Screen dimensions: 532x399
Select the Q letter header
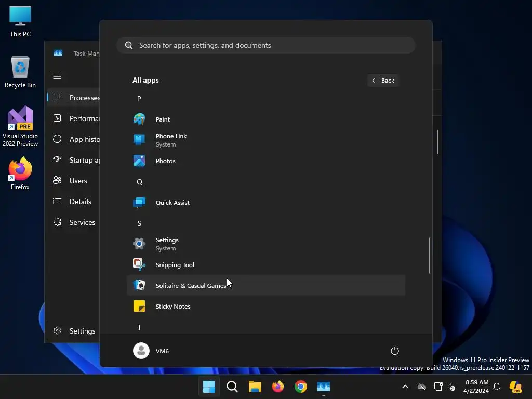point(139,182)
